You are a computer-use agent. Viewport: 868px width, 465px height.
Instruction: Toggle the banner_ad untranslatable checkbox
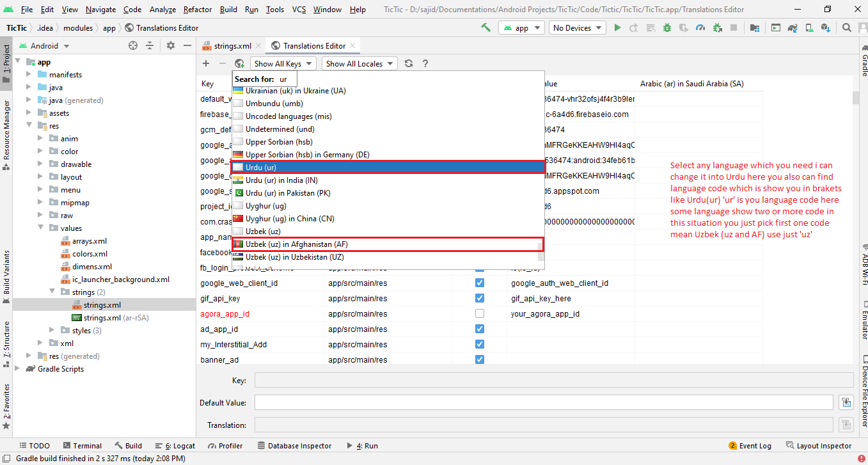point(480,359)
